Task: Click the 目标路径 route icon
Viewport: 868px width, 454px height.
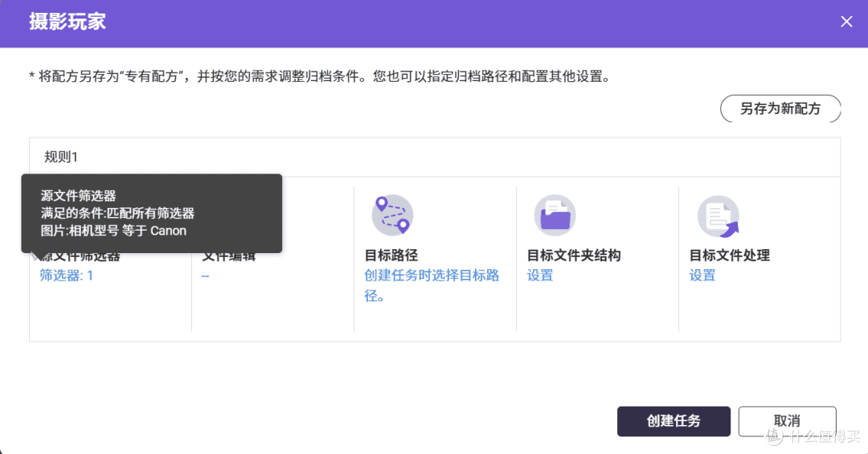Action: [x=392, y=215]
